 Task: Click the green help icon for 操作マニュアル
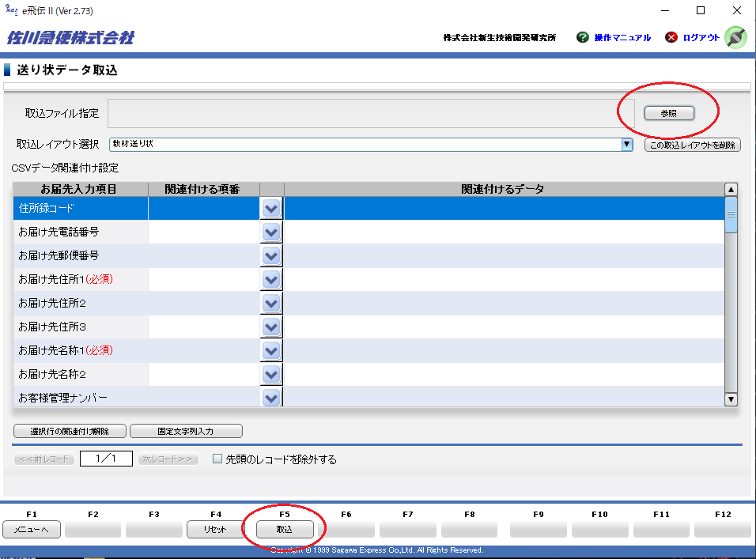point(583,37)
